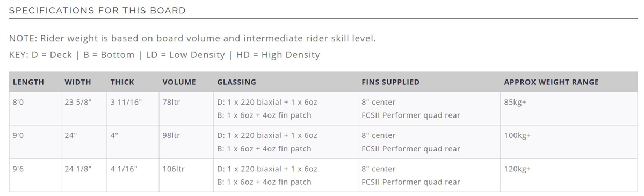Click the 4 1/16" thickness value
The width and height of the screenshot is (644, 196).
click(x=124, y=169)
